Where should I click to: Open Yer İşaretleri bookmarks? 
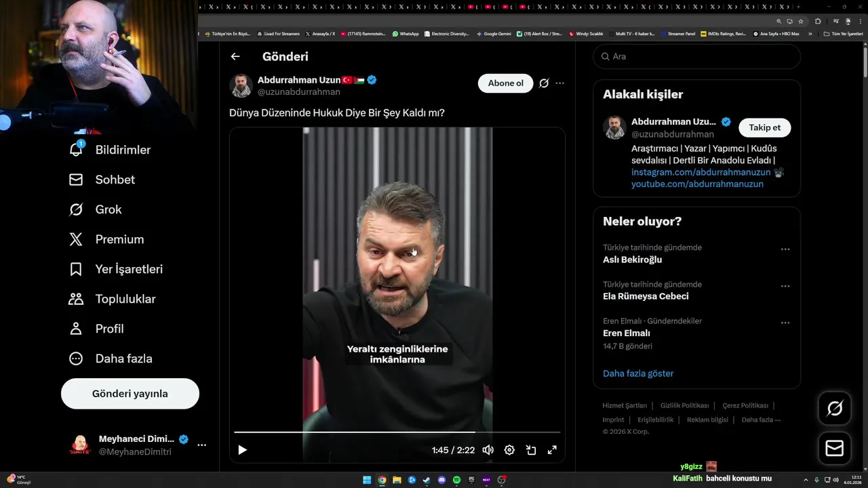[116, 269]
